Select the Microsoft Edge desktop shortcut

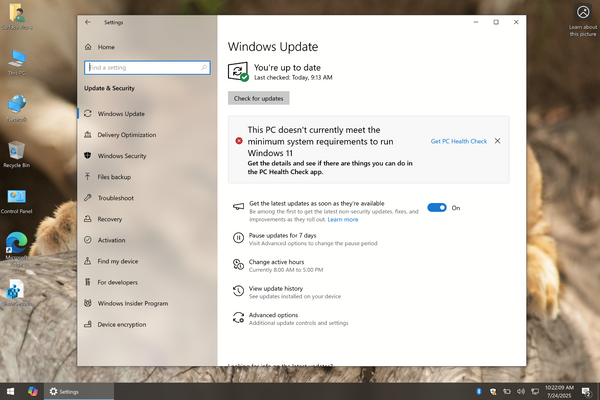point(16,249)
